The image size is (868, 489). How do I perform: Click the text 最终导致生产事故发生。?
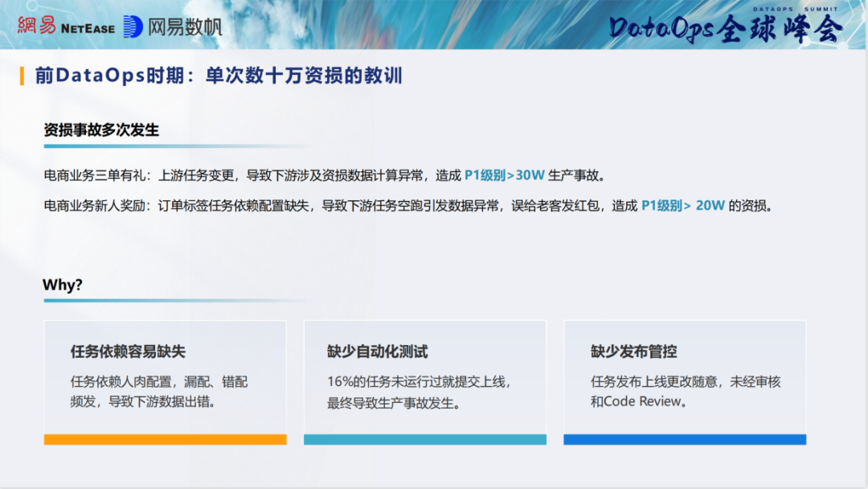tap(395, 403)
